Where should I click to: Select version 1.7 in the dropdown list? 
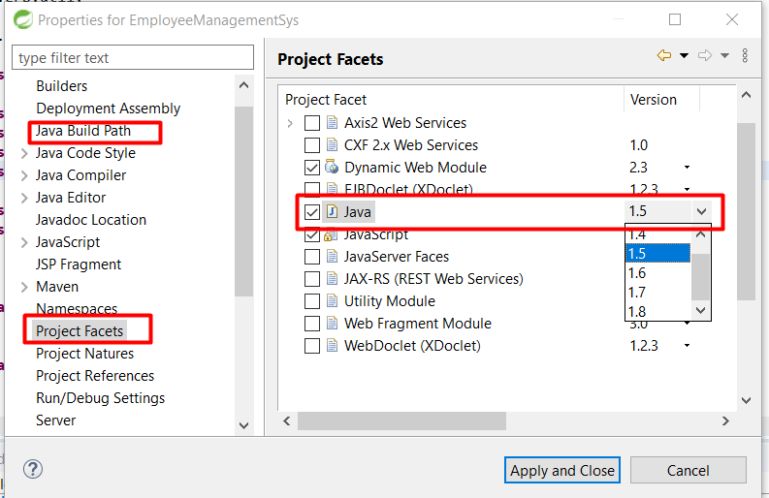(658, 292)
